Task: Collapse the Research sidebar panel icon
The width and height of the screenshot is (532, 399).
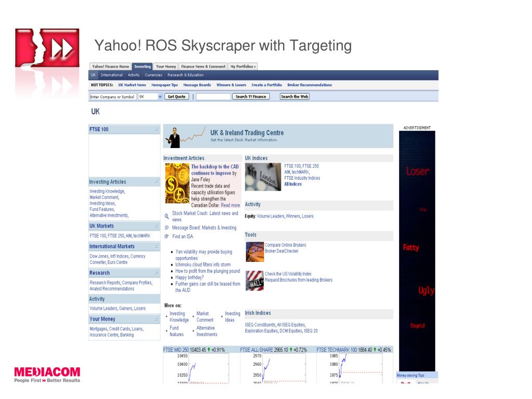Action: tap(157, 272)
